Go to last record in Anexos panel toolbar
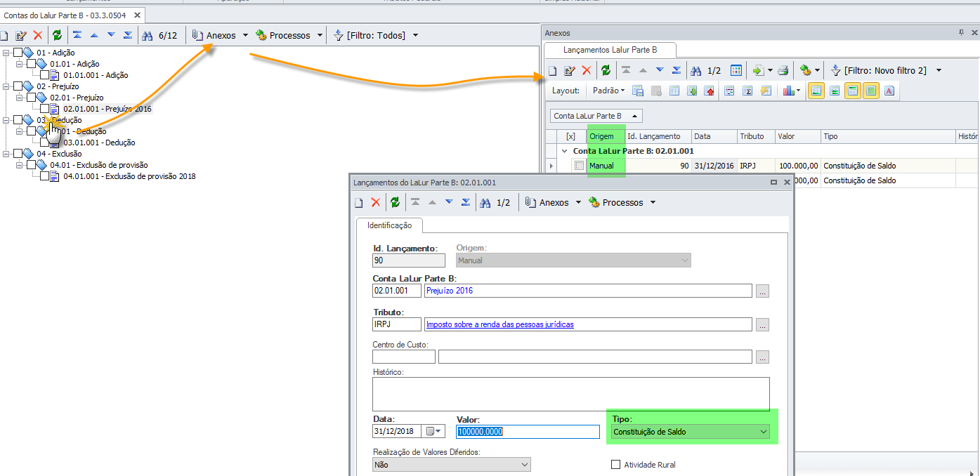 pos(677,70)
